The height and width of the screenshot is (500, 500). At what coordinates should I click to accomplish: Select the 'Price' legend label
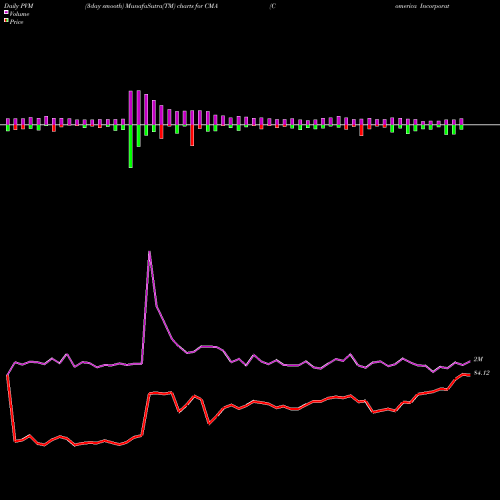click(16, 22)
